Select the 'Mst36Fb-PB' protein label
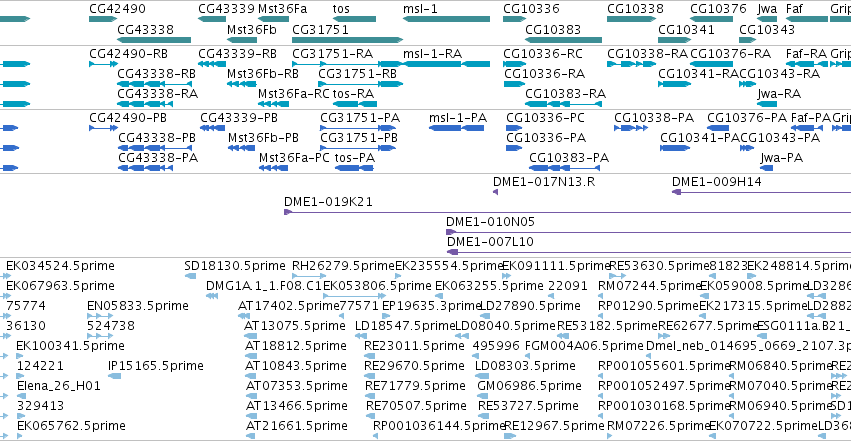This screenshot has width=851, height=441. [x=263, y=138]
